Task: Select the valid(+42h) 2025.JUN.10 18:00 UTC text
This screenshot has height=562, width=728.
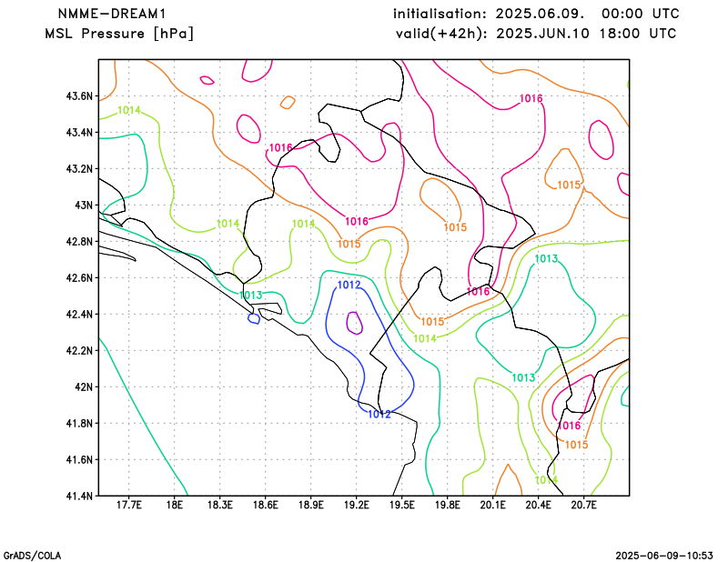Action: pos(536,34)
